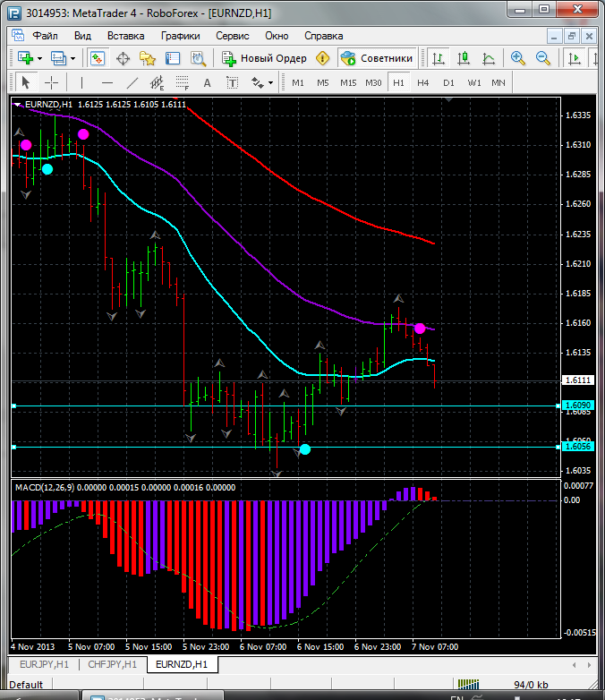Click the new chart icon

[x=25, y=58]
